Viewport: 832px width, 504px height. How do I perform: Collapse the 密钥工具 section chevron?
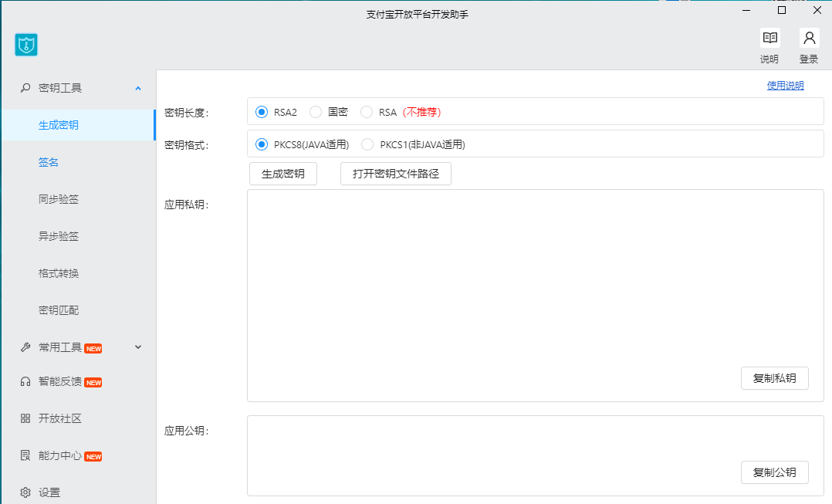coord(138,88)
